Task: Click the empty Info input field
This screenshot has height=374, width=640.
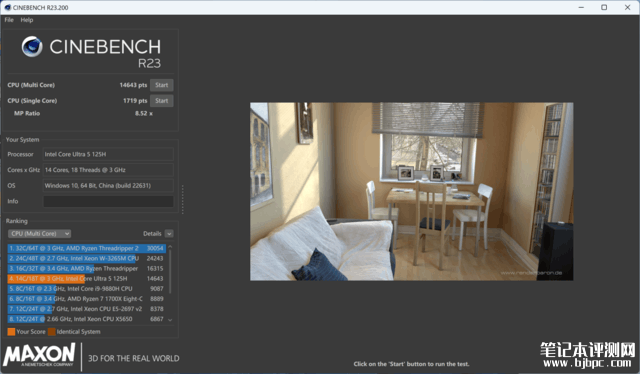Action: pos(108,201)
